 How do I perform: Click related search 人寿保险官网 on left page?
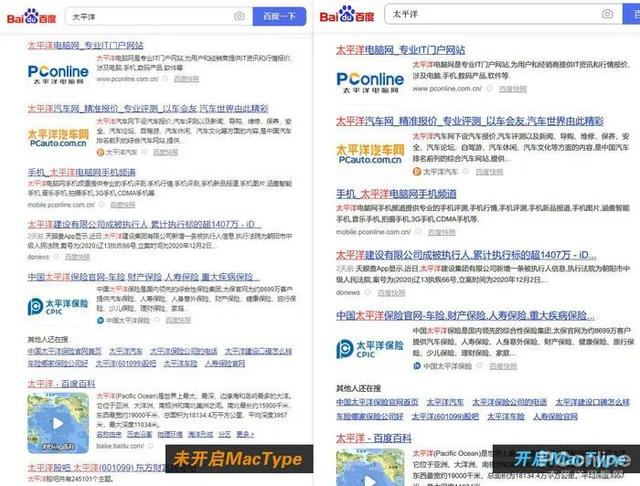click(x=225, y=363)
